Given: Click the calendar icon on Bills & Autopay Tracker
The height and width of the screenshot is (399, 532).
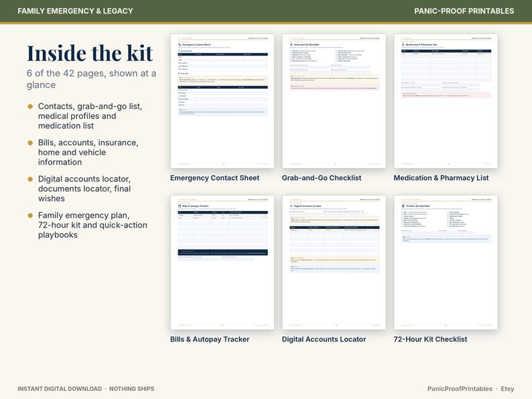Looking at the screenshot, I should [x=180, y=206].
